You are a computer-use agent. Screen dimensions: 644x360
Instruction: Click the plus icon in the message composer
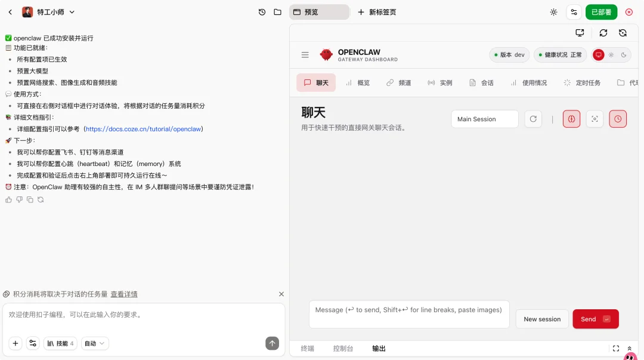[x=14, y=343]
